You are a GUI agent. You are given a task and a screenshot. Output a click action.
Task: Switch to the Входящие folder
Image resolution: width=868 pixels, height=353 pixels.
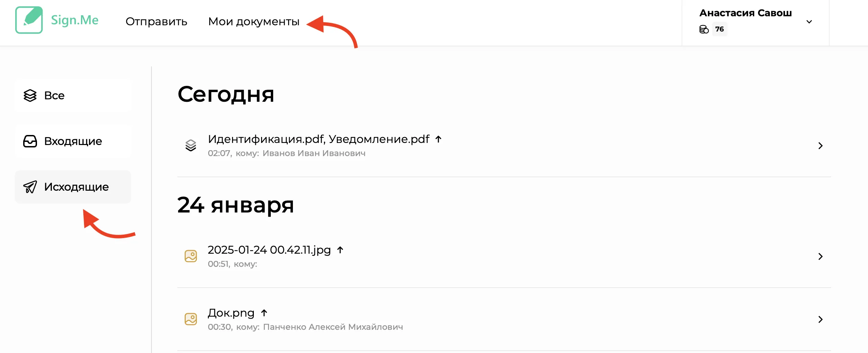click(73, 141)
